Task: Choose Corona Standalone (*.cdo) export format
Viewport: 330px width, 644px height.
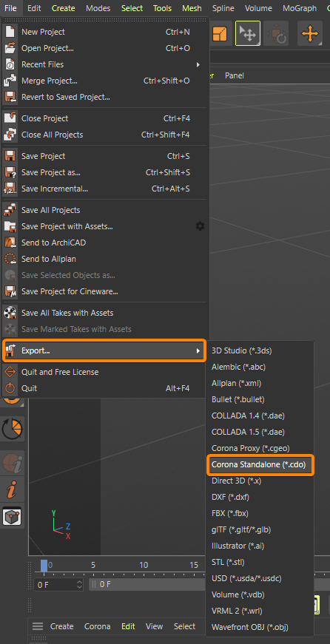Action: tap(260, 465)
